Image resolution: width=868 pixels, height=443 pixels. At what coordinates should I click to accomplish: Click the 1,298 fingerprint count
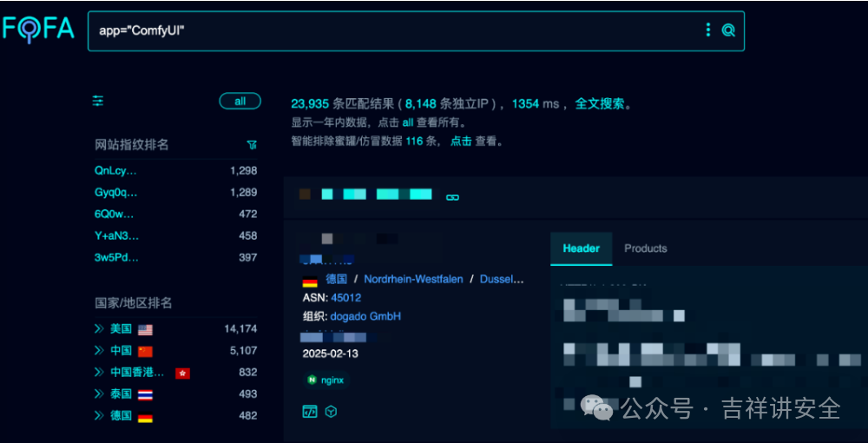click(x=244, y=170)
